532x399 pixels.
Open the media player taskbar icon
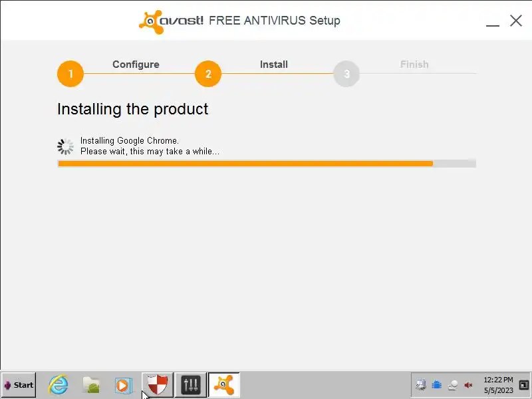click(x=124, y=385)
